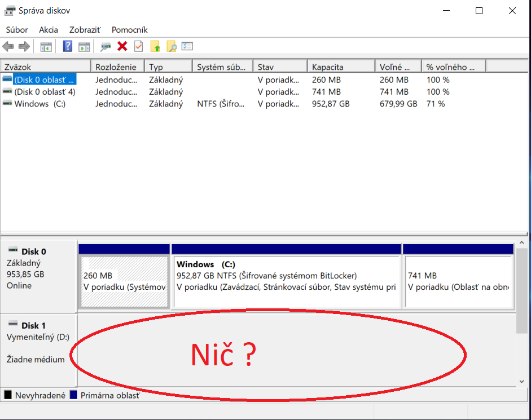The width and height of the screenshot is (531, 420).
Task: Toggle the console tree pane icon
Action: (x=46, y=47)
